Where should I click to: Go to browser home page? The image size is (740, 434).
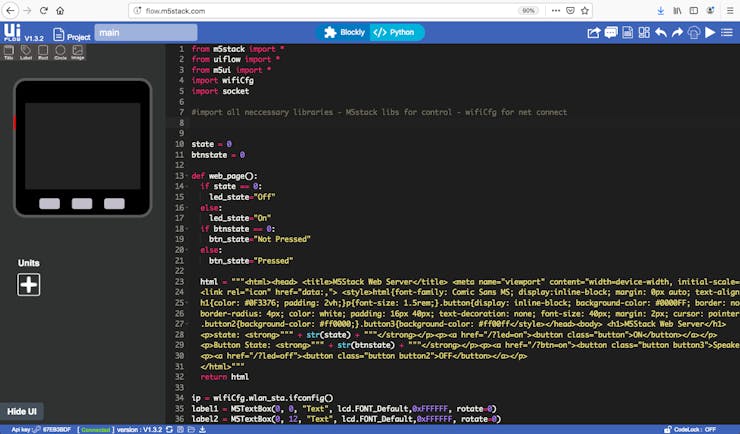[60, 10]
